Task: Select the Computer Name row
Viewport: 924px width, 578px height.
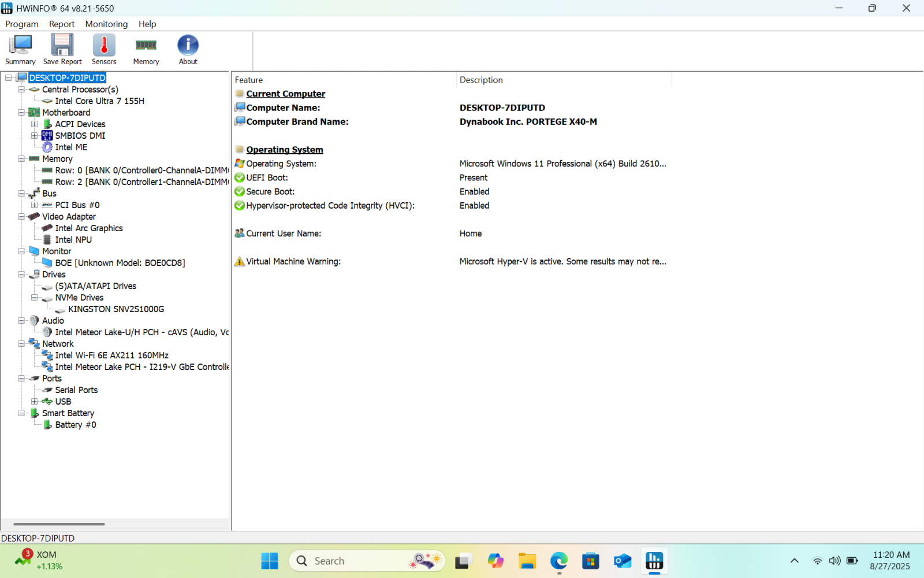Action: click(x=452, y=108)
